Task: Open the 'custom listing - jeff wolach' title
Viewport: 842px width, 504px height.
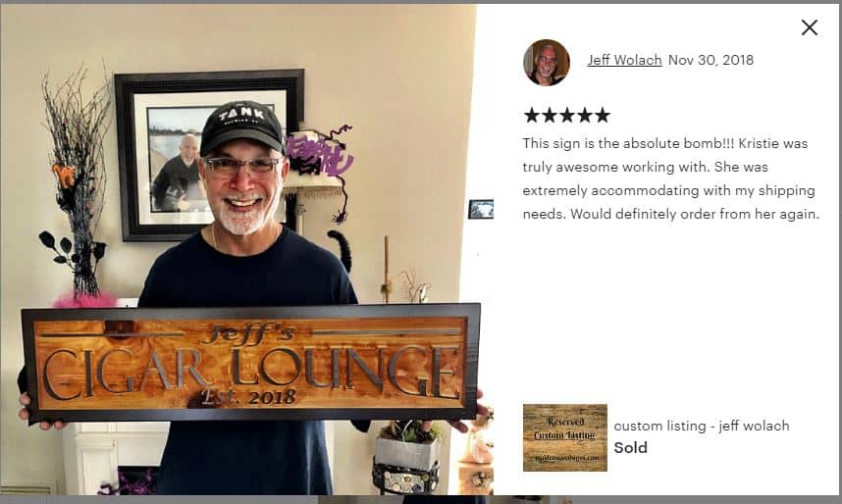Action: 702,426
